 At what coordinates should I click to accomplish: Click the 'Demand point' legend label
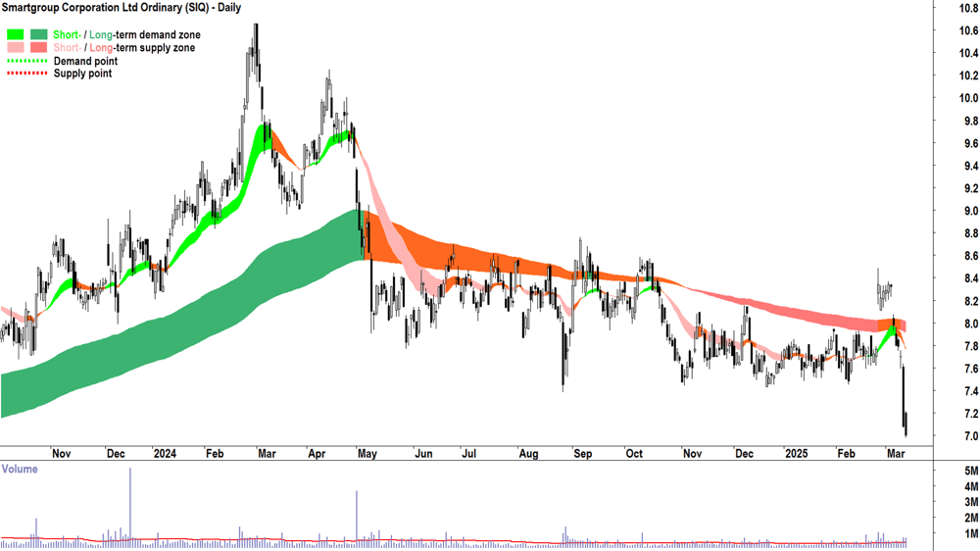pyautogui.click(x=85, y=62)
